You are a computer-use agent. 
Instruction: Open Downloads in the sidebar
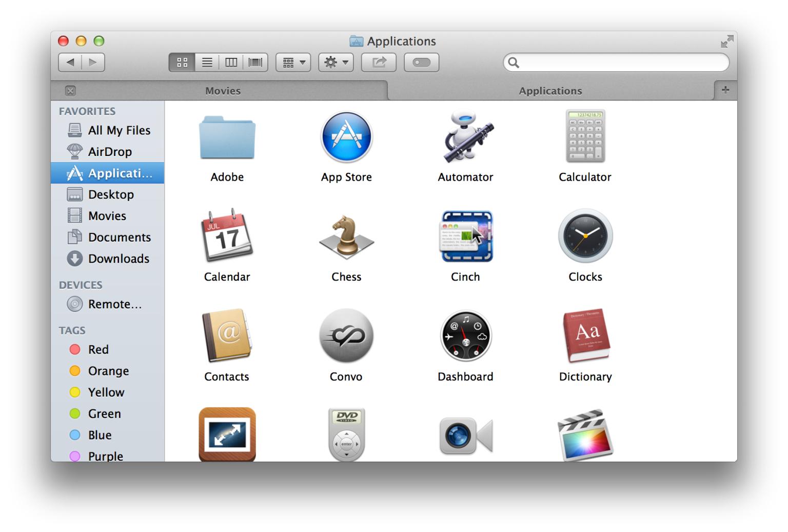click(x=118, y=259)
